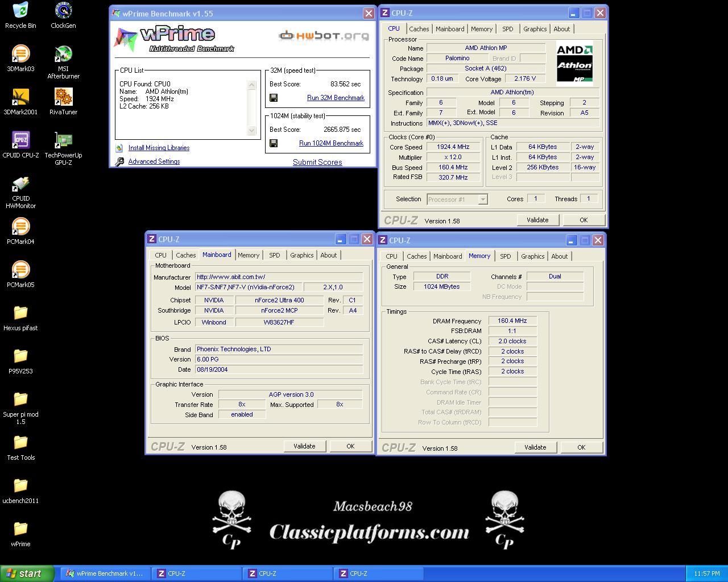Click the save icon beside Run 1024M Benchmark
The height and width of the screenshot is (582, 728).
pos(274,143)
